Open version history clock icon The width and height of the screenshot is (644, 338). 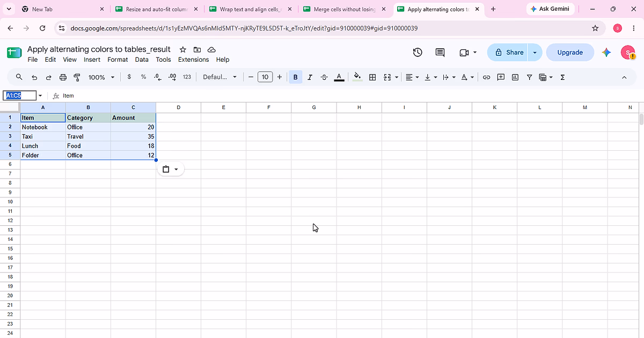(418, 52)
